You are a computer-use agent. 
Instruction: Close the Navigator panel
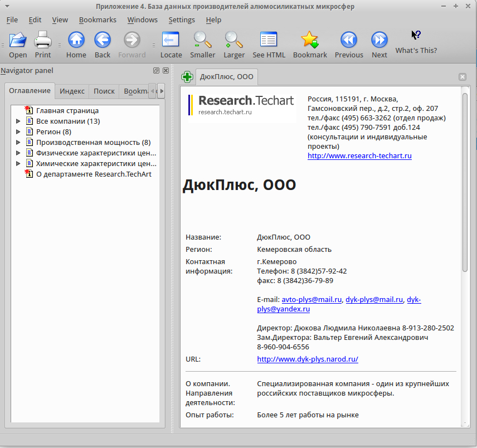pyautogui.click(x=166, y=71)
